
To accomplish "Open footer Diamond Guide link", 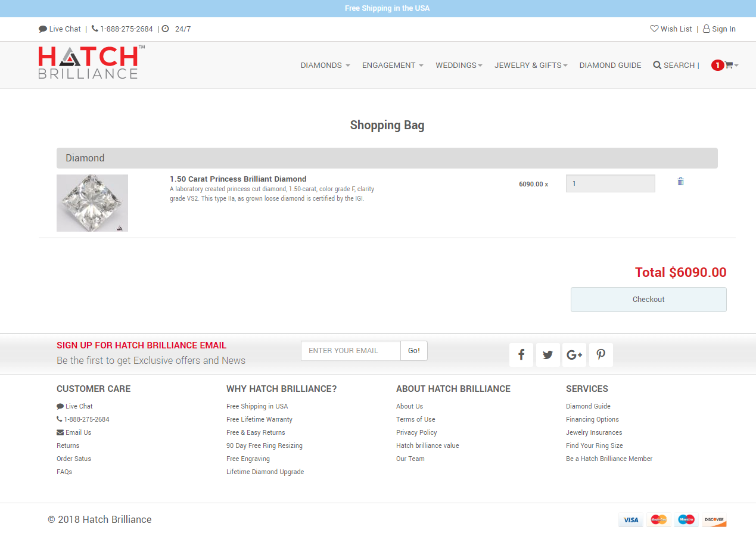I will 588,406.
